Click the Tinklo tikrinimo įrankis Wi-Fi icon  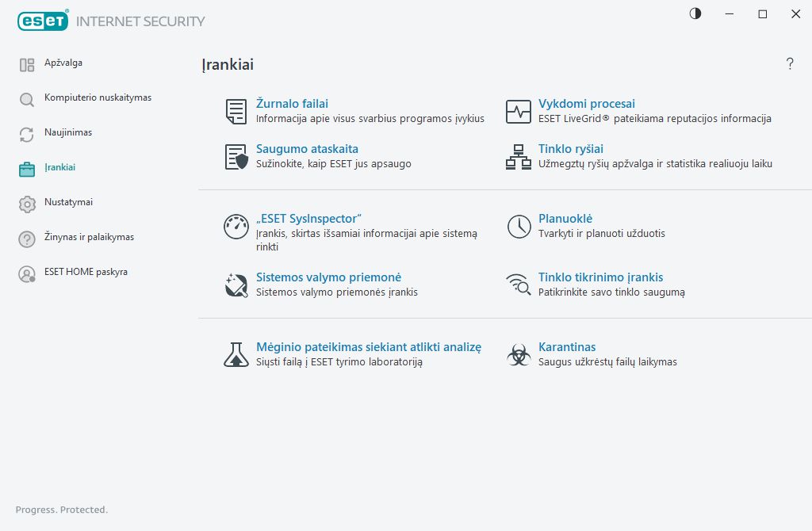(519, 285)
